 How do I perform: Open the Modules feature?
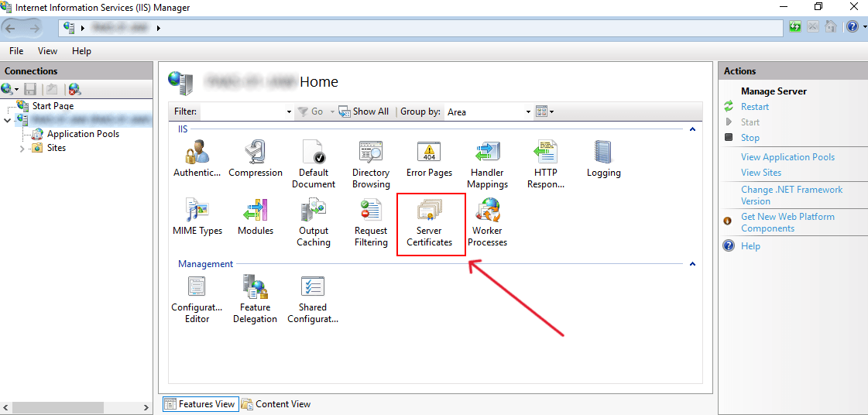256,217
